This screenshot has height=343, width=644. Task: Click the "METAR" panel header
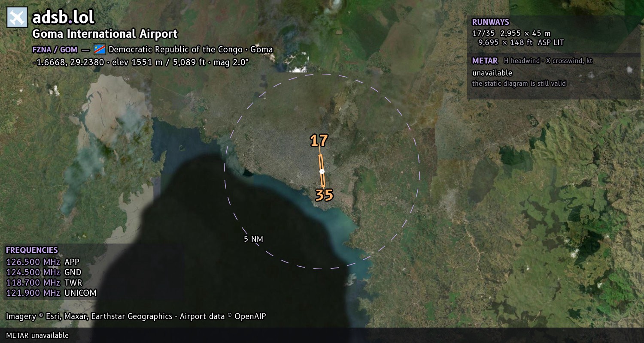coord(485,61)
